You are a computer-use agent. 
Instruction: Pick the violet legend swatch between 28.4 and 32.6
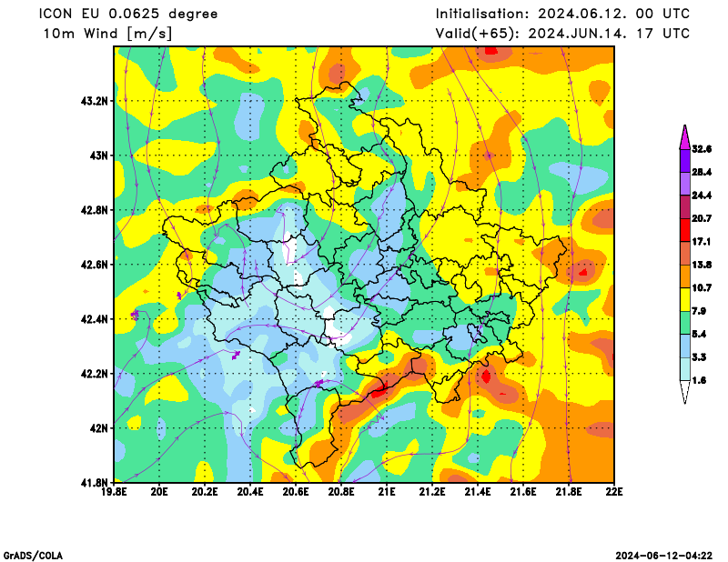click(685, 161)
